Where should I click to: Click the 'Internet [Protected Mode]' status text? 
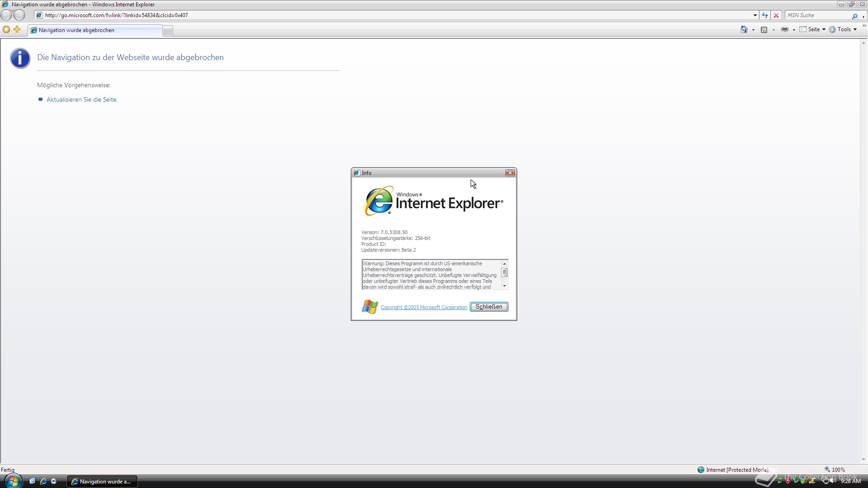coord(737,470)
